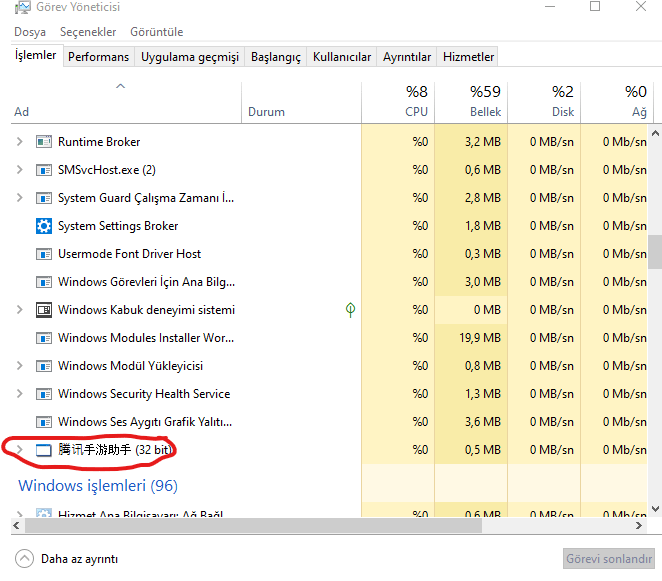This screenshot has height=581, width=662.
Task: Click the 3,6 MB memory value
Action: coord(483,422)
